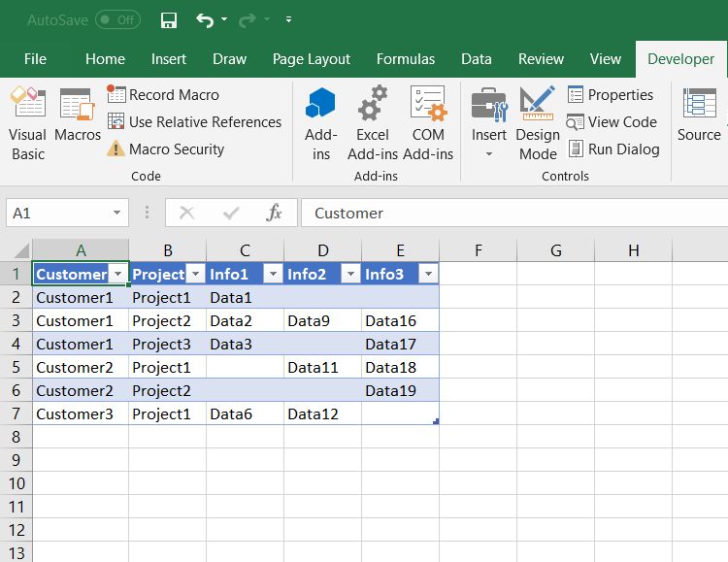This screenshot has width=728, height=562.
Task: Open the Add-ins store button
Action: point(321,123)
